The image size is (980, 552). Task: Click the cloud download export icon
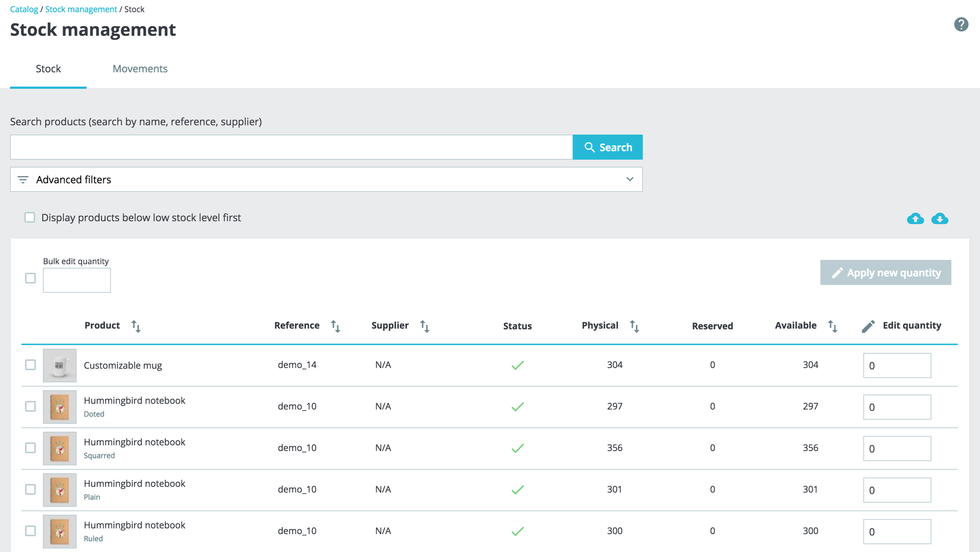tap(940, 218)
